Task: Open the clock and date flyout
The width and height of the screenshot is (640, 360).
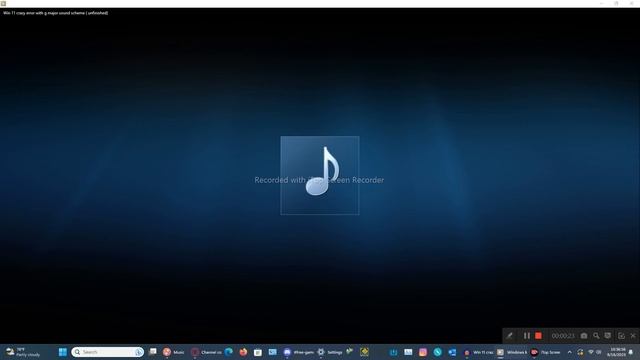Action: tap(616, 352)
